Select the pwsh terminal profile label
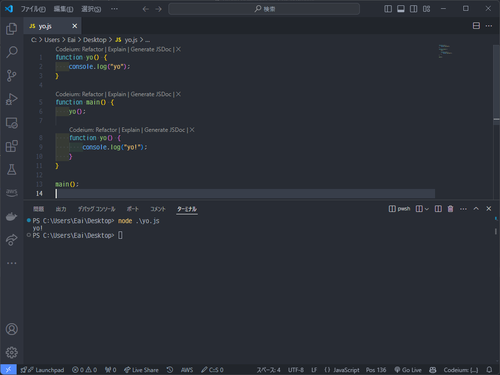Viewport: 500px width, 375px height. tap(399, 209)
